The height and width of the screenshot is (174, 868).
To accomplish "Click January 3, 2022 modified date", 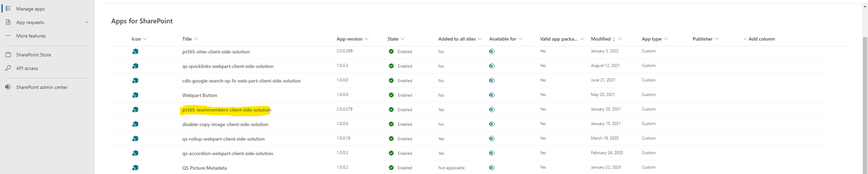I will [x=604, y=51].
